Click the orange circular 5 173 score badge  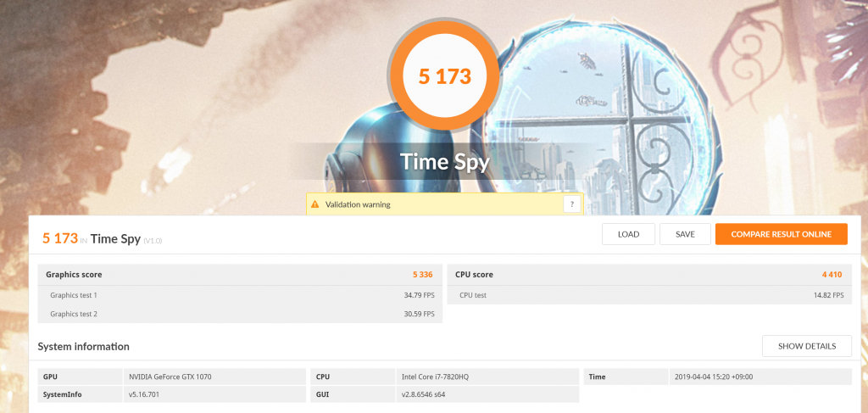point(444,75)
